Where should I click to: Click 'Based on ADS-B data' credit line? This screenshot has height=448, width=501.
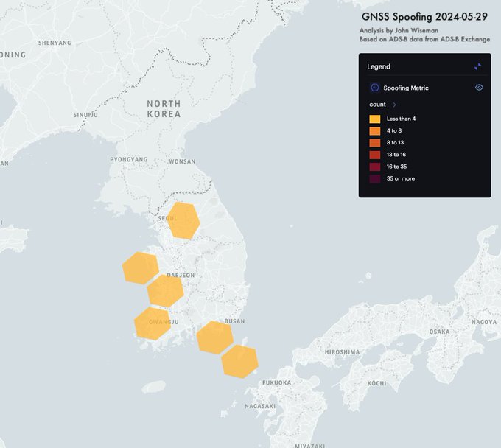coord(424,39)
